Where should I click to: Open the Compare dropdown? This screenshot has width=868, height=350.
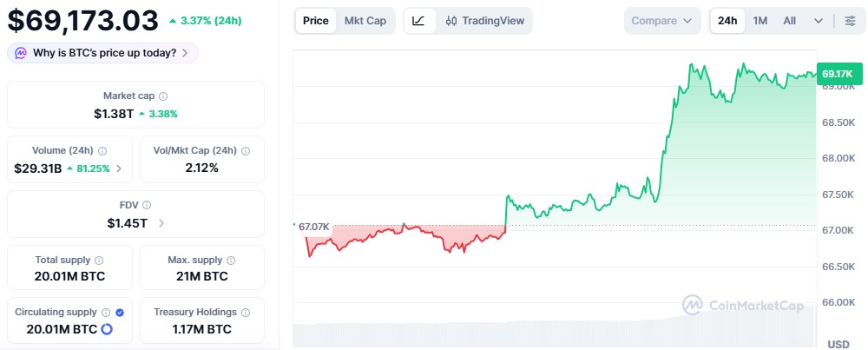pos(662,21)
